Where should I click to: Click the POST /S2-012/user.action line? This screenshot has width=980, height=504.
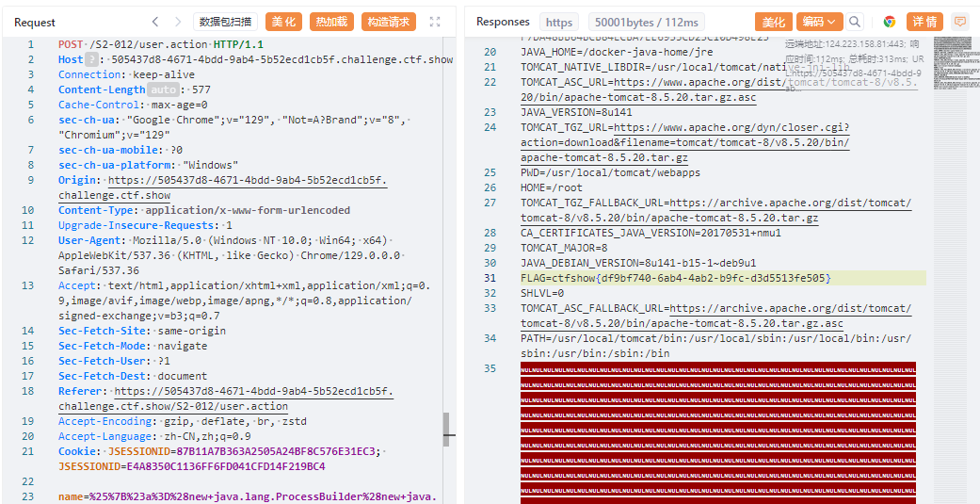tap(161, 44)
